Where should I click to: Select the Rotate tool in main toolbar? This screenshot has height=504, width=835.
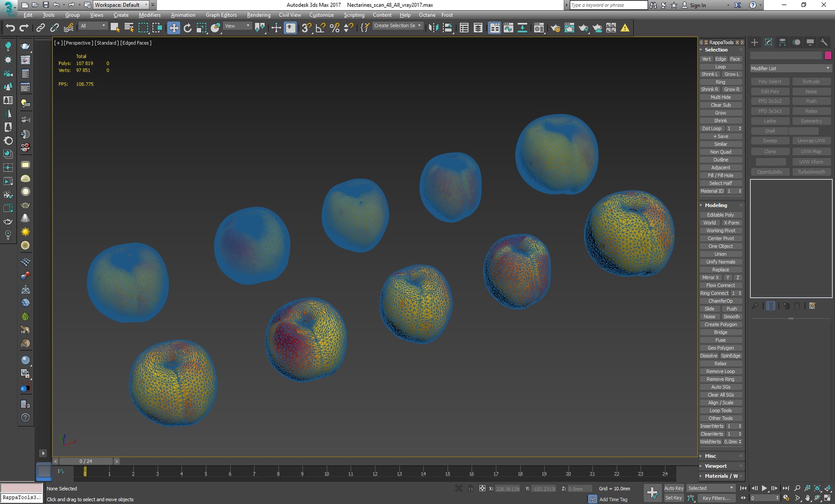click(187, 28)
